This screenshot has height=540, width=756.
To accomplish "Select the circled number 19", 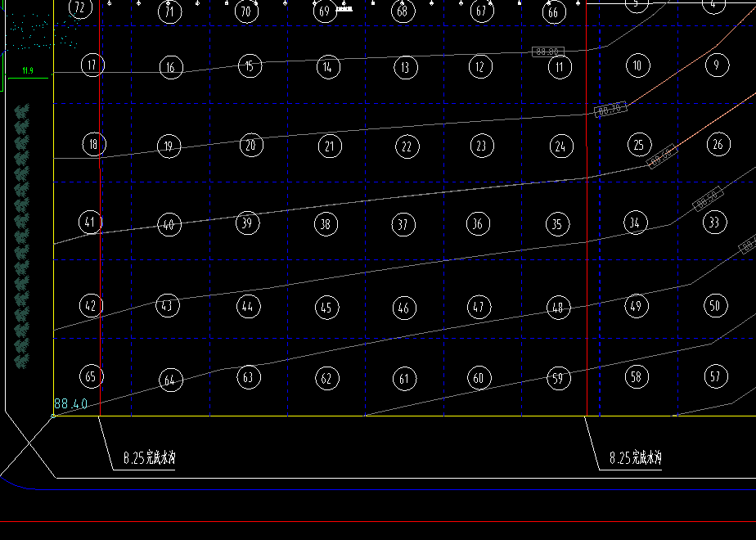I will tap(169, 146).
